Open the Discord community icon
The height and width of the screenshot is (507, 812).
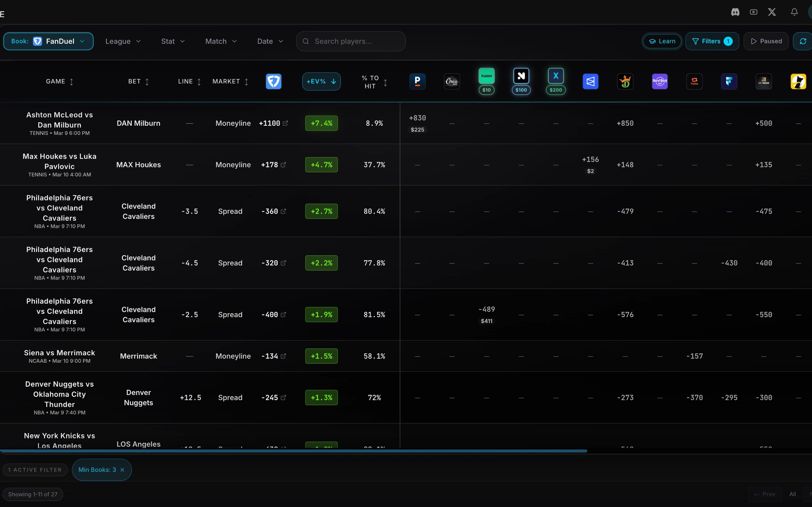[735, 12]
